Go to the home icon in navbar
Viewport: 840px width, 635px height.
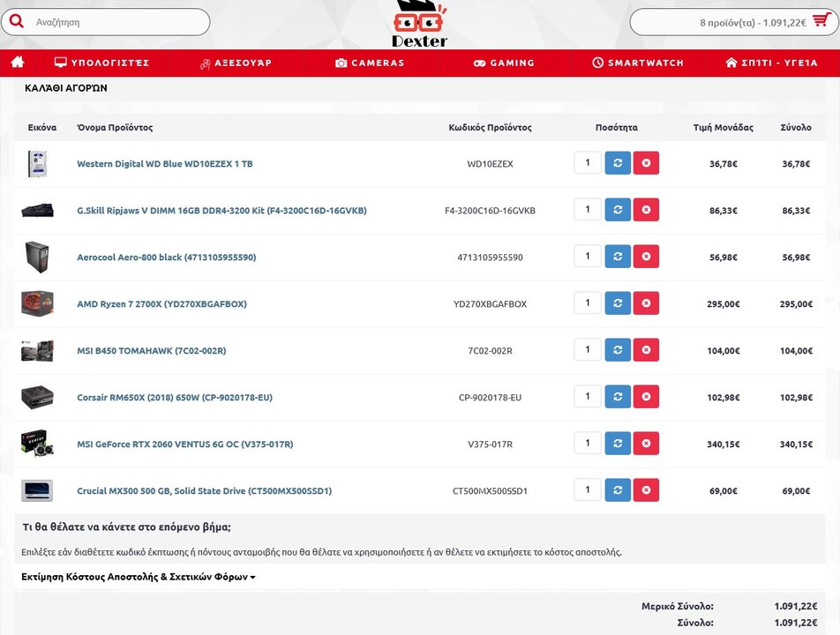(18, 62)
